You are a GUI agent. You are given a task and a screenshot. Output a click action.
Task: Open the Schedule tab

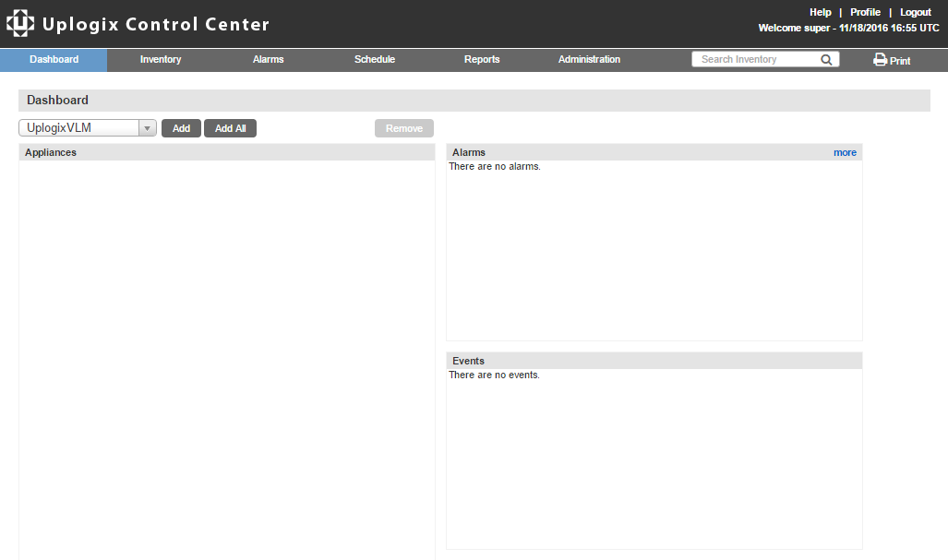click(374, 60)
